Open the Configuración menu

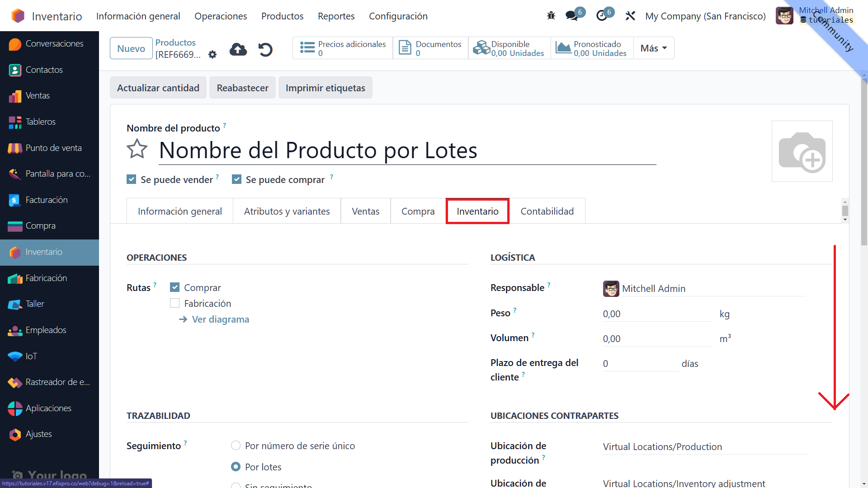click(398, 16)
